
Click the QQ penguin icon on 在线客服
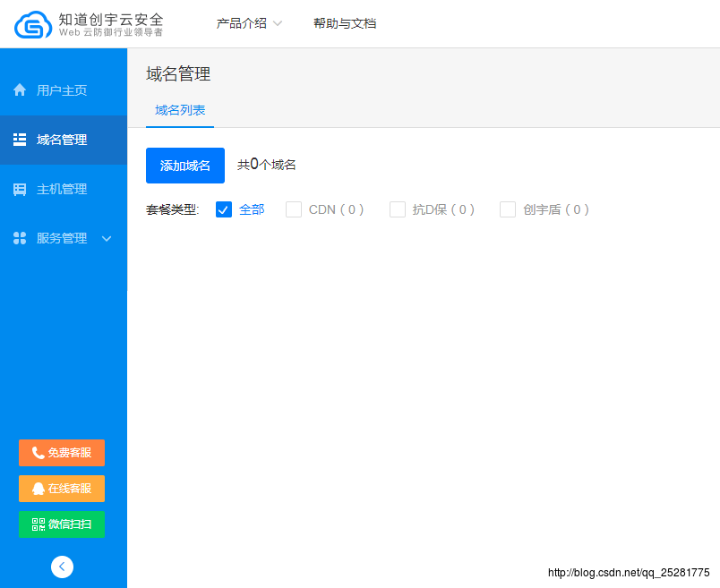pos(39,489)
